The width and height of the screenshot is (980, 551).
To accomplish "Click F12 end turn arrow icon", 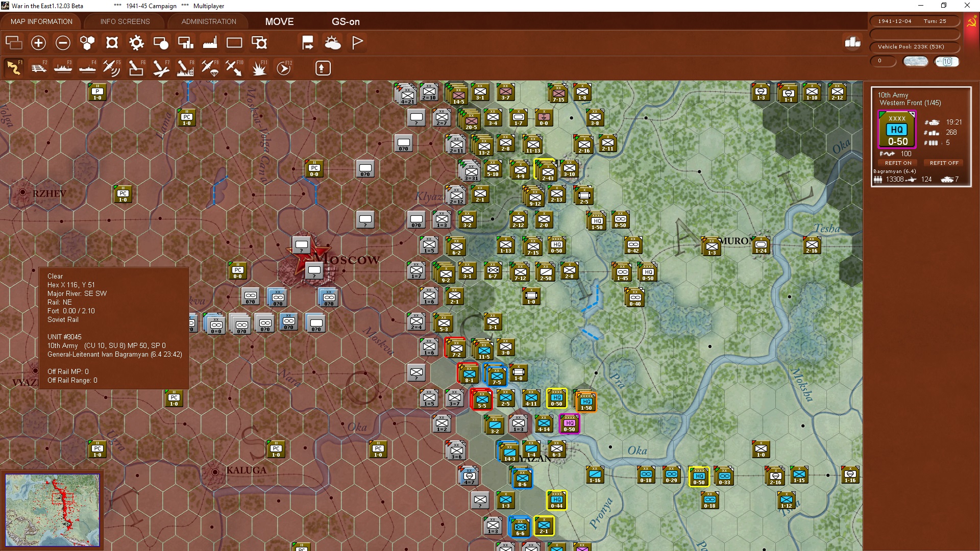I will [x=284, y=68].
